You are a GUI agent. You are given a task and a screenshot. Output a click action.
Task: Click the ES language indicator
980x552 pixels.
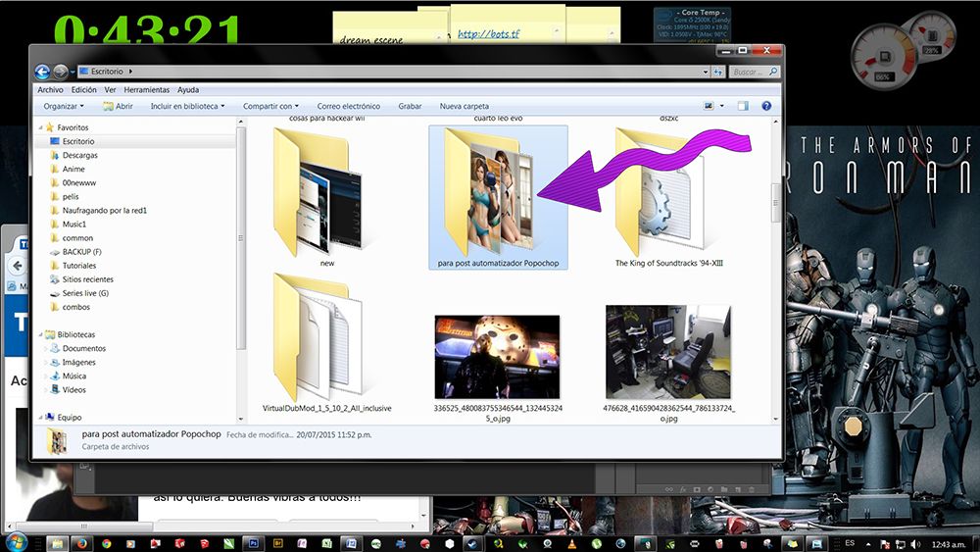pos(850,543)
